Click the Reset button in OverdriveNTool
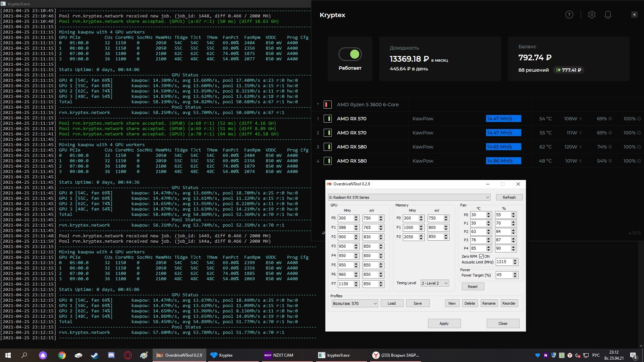Image resolution: width=644 pixels, height=362 pixels. (473, 287)
